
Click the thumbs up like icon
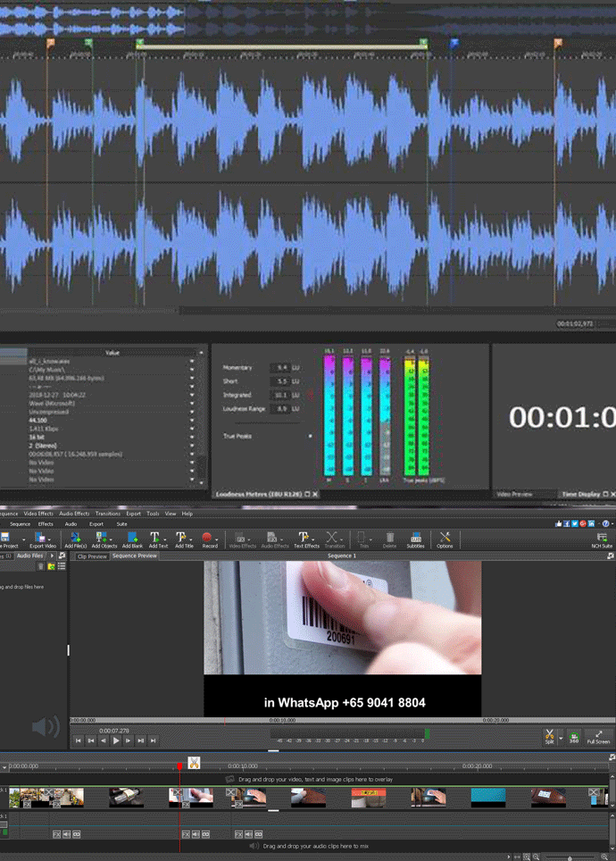(x=559, y=524)
